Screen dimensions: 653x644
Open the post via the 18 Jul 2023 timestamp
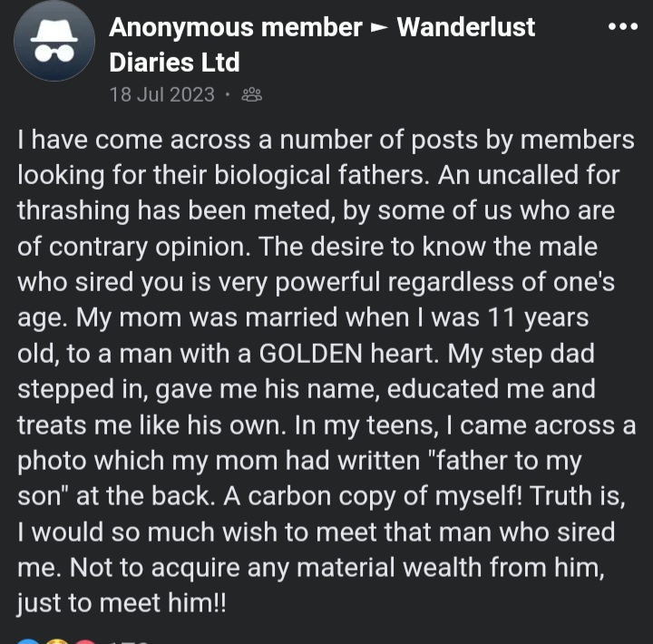pyautogui.click(x=162, y=94)
